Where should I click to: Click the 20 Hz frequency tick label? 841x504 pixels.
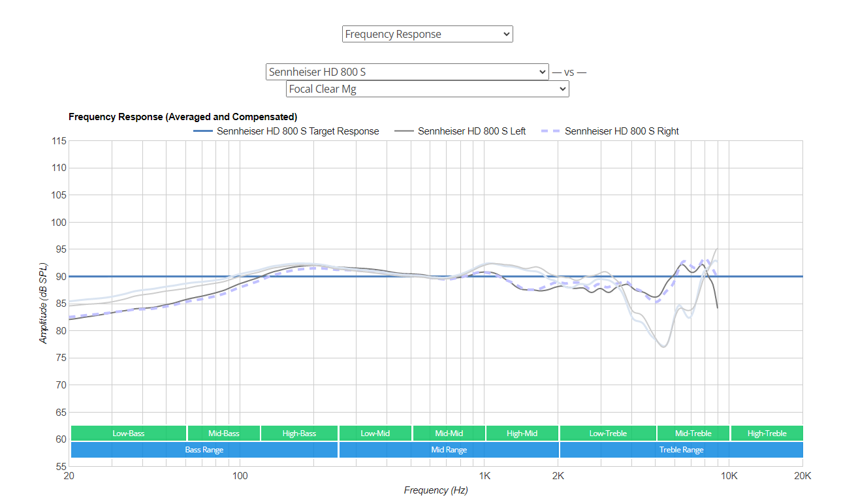69,476
